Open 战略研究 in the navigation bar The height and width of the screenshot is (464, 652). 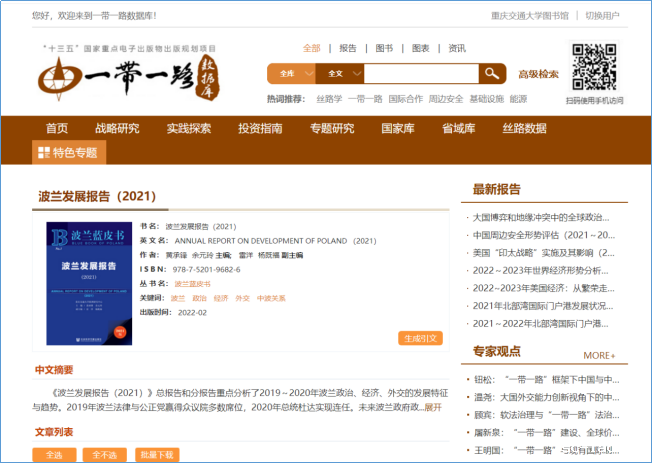point(117,128)
